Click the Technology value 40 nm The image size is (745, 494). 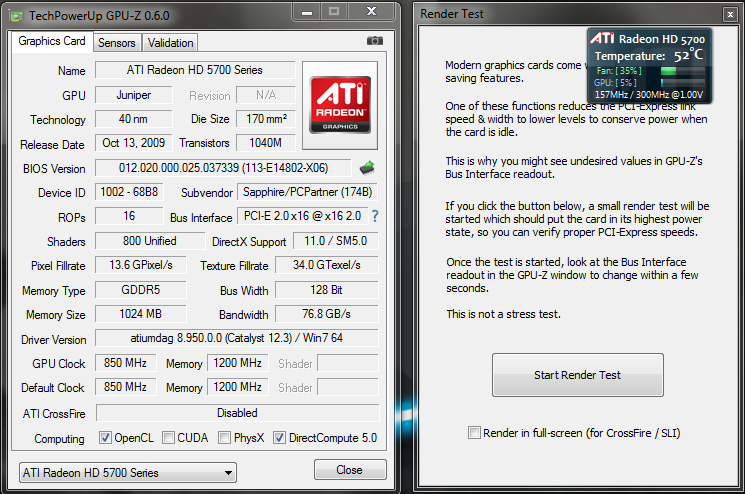click(x=134, y=119)
